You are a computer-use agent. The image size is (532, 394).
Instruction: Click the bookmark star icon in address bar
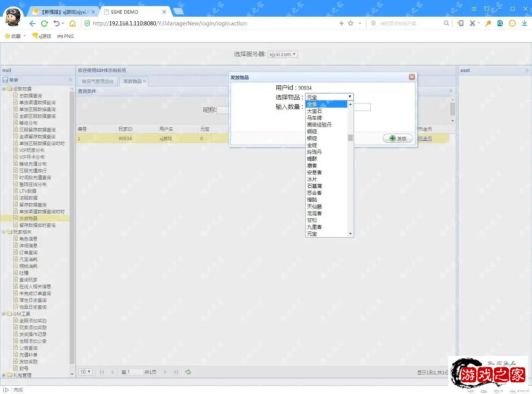point(351,23)
